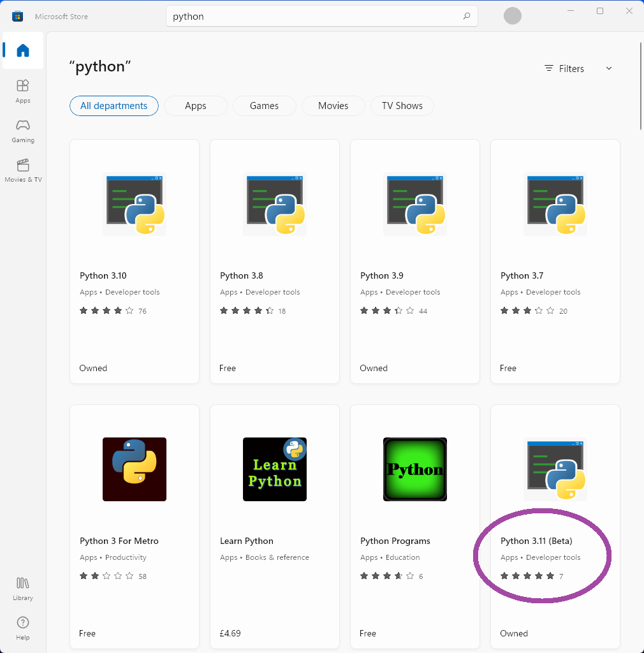Screen dimensions: 644x653
Task: Click the Microsoft Store logo
Action: (x=17, y=16)
